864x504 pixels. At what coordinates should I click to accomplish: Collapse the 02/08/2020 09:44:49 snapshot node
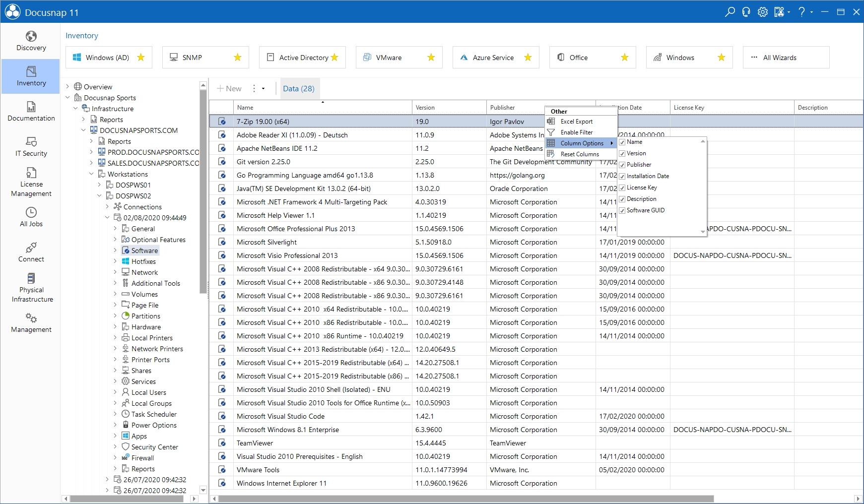[107, 218]
